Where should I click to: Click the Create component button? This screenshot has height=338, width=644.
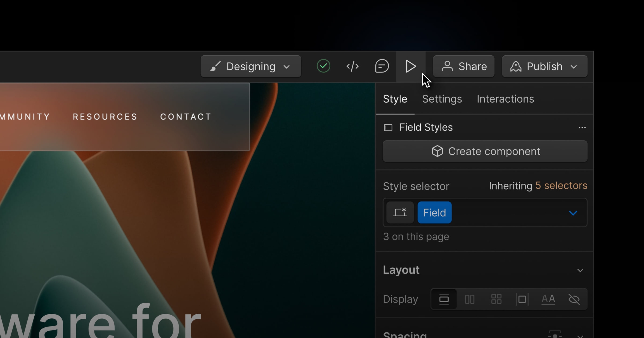click(485, 151)
